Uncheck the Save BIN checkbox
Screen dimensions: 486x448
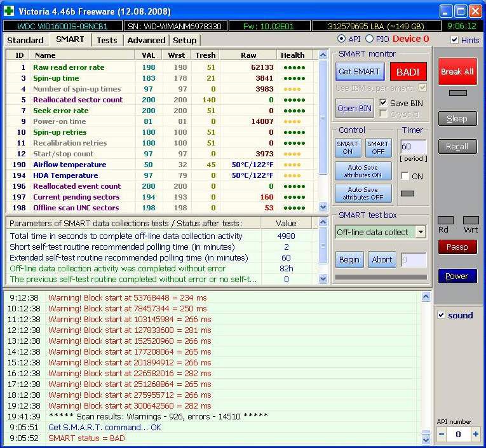384,102
